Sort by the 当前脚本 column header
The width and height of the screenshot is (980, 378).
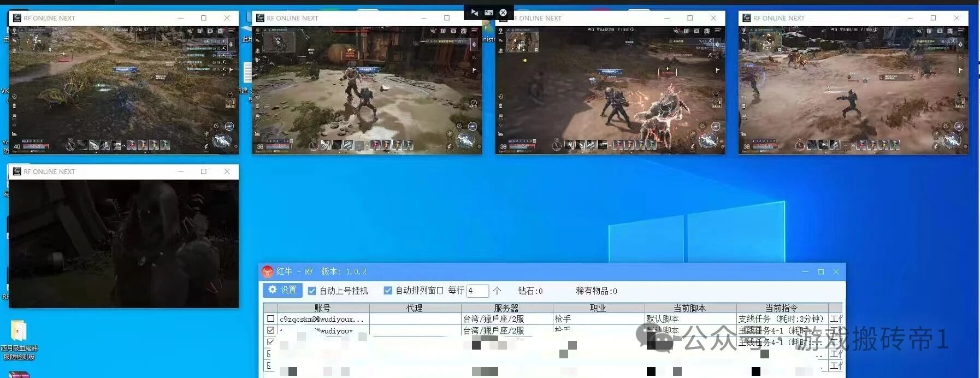tap(690, 308)
